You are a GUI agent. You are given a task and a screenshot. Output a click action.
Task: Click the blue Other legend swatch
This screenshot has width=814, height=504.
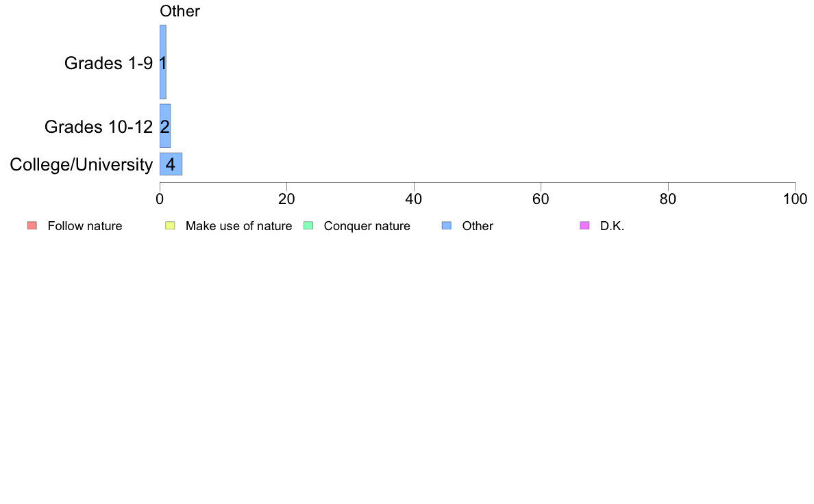click(x=447, y=225)
